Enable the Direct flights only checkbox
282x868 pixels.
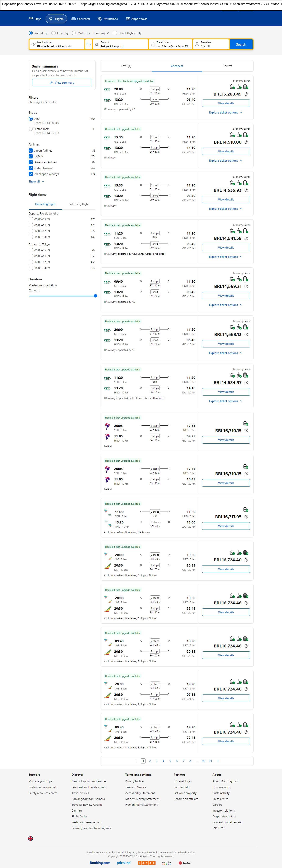point(115,33)
